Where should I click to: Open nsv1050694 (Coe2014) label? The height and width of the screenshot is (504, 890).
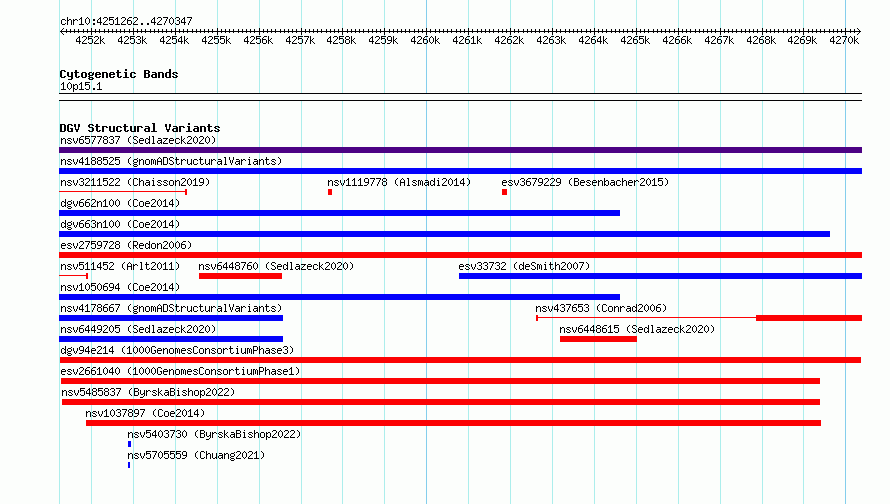pyautogui.click(x=120, y=287)
